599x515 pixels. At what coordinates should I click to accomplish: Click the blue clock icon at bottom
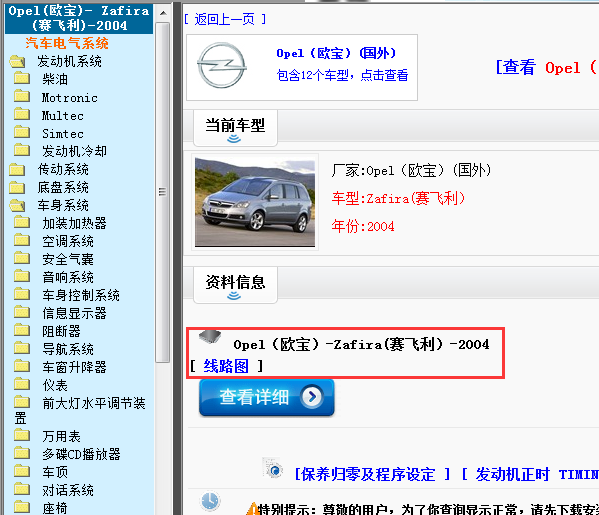tap(210, 501)
